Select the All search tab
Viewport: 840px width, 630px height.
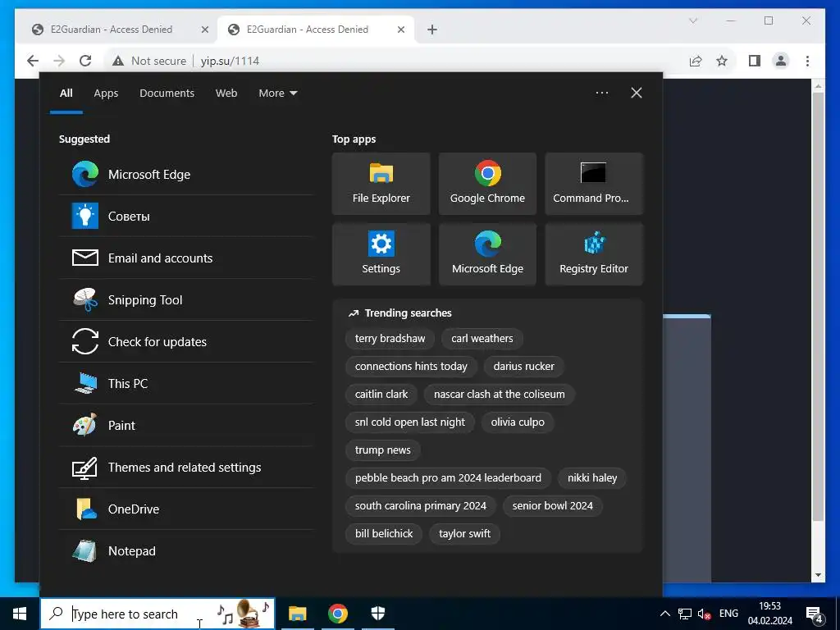[x=66, y=93]
